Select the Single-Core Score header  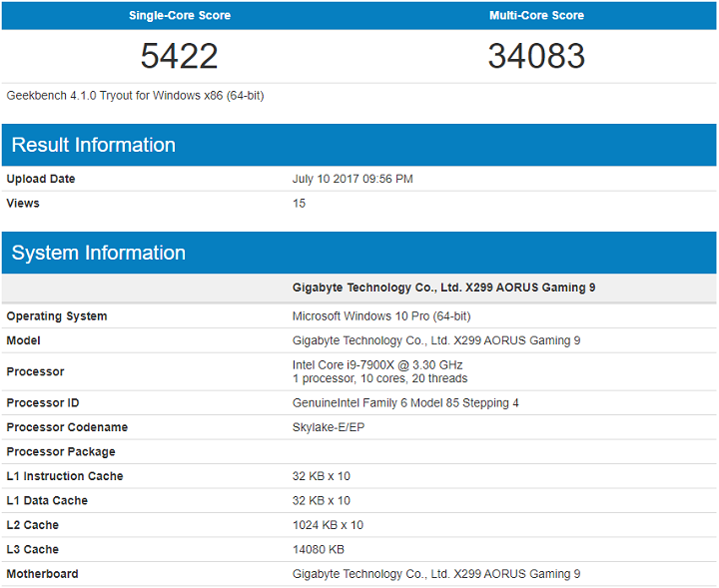click(180, 16)
